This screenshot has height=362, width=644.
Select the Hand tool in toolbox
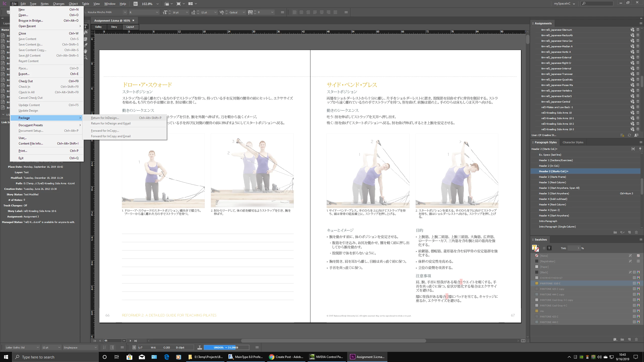(86, 51)
